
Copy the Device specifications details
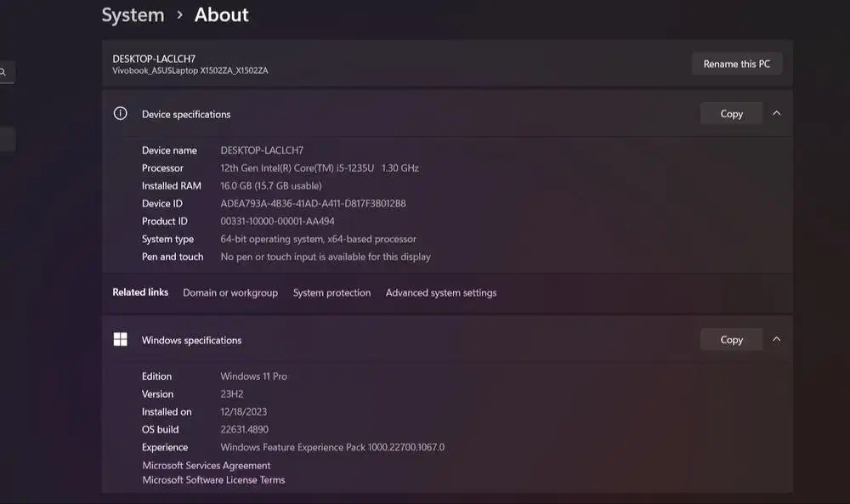pos(731,114)
